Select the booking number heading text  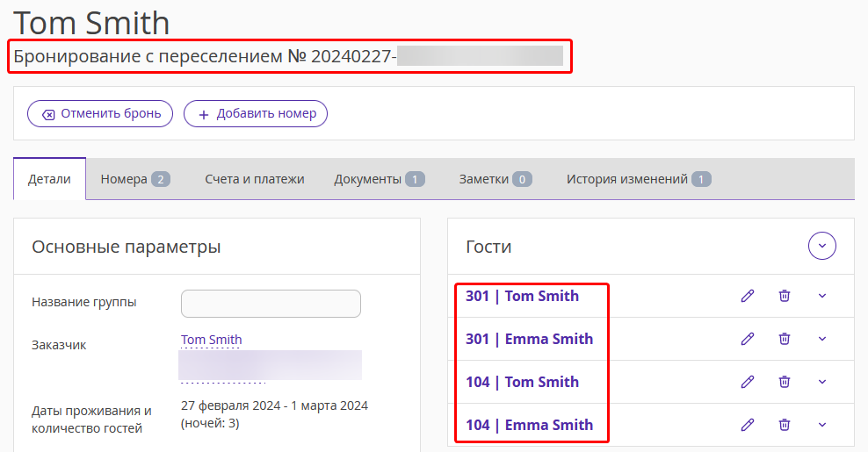click(x=288, y=56)
